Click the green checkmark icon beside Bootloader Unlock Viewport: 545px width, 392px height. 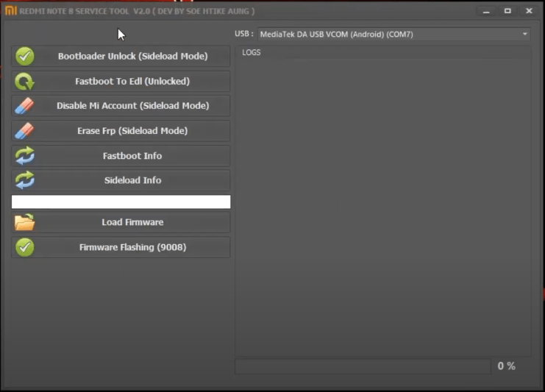(x=25, y=56)
